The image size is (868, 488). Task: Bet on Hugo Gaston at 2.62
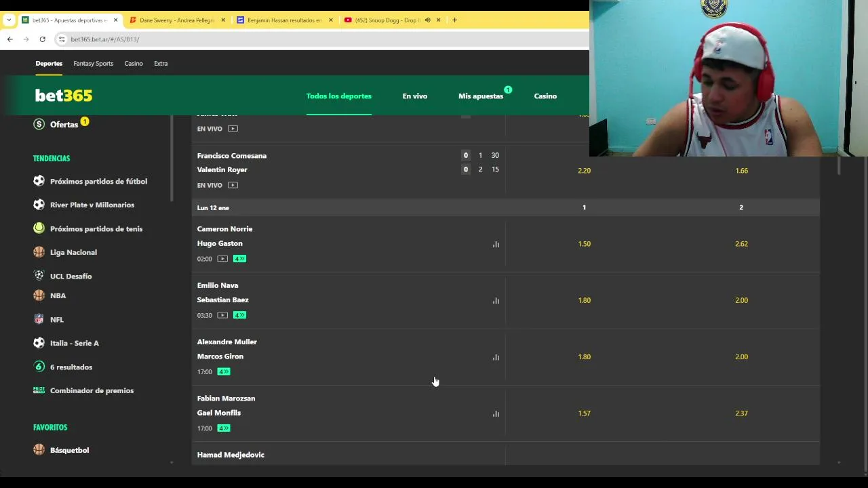(741, 244)
